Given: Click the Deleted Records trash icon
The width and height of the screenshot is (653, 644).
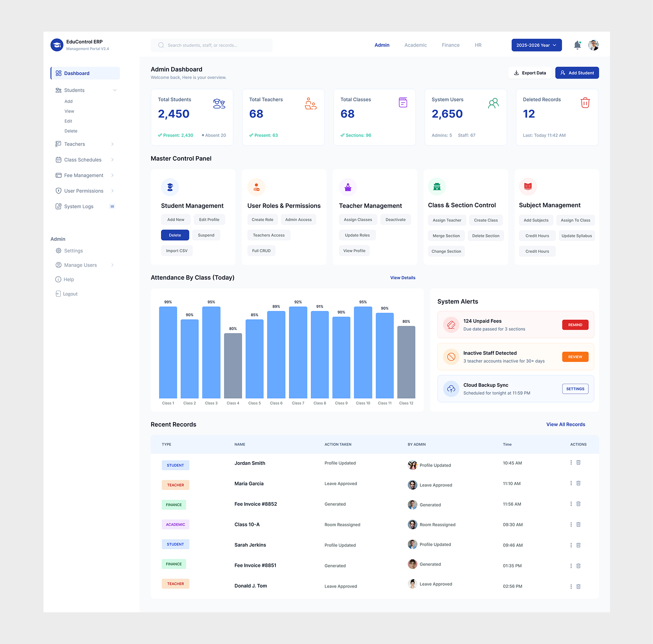Looking at the screenshot, I should point(585,103).
